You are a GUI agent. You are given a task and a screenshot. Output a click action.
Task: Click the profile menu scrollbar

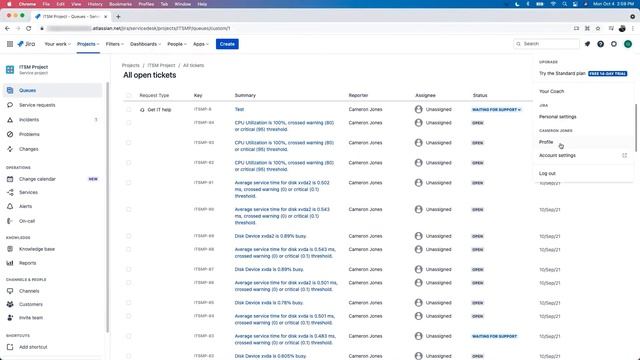coord(635,127)
